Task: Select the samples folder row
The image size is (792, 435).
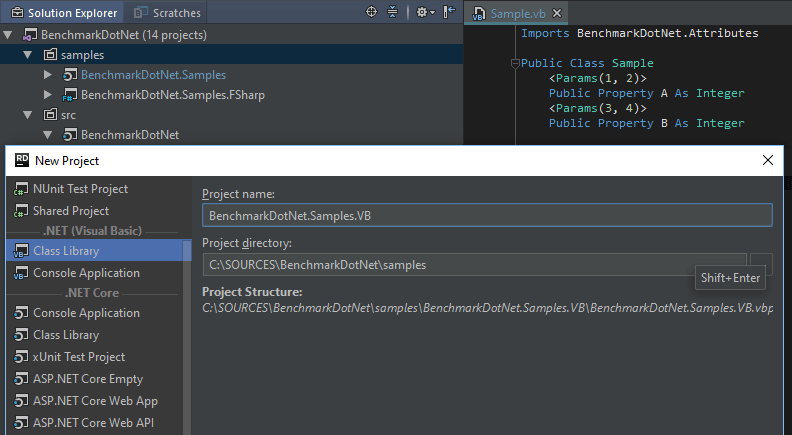Action: [231, 55]
